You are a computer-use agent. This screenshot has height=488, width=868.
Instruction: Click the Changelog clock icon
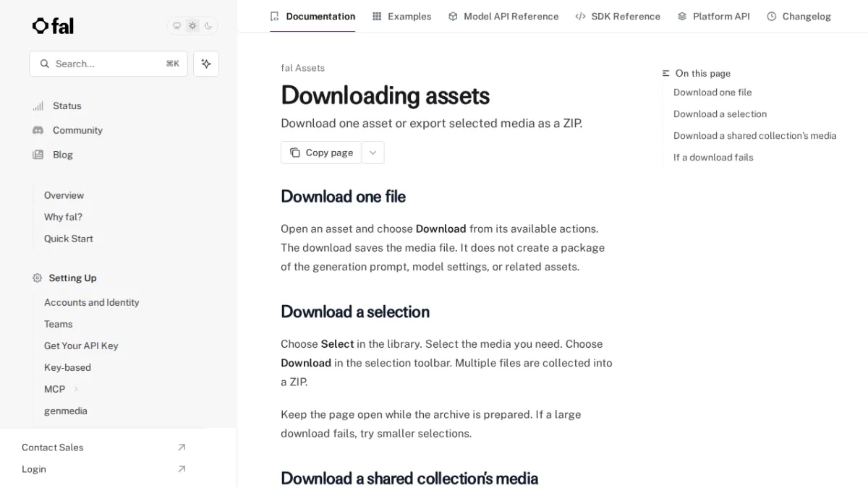point(772,16)
